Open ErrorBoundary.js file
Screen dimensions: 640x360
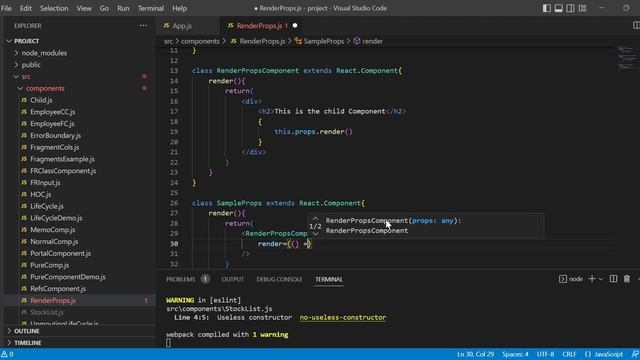tap(55, 136)
